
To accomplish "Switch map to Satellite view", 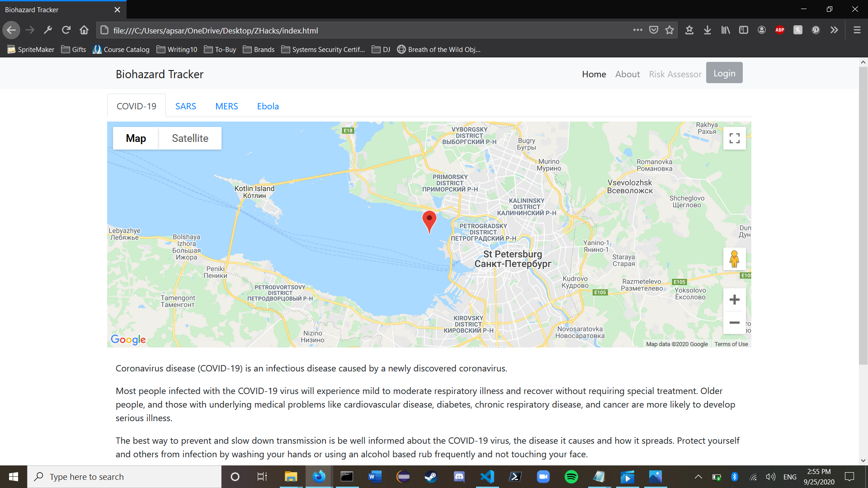I will pos(190,138).
